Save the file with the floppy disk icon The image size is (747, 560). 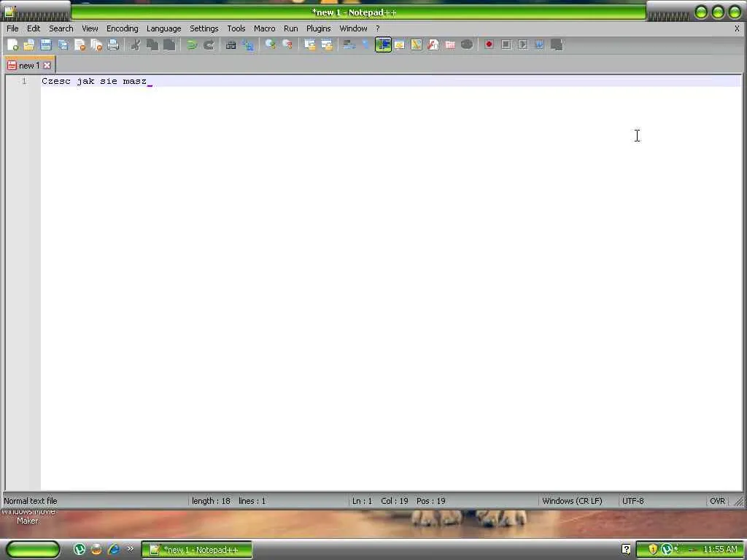(46, 44)
